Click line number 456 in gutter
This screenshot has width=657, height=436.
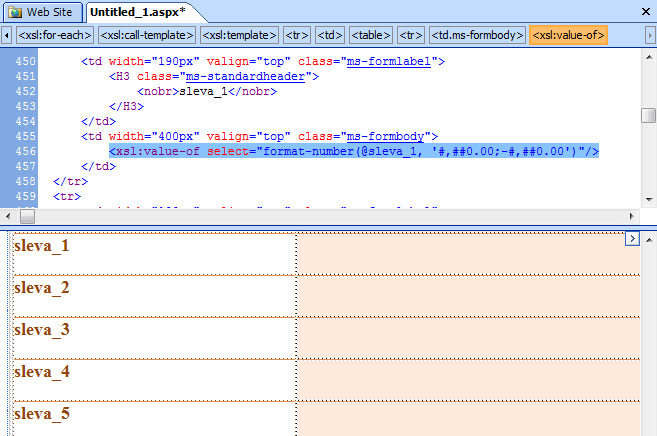26,152
